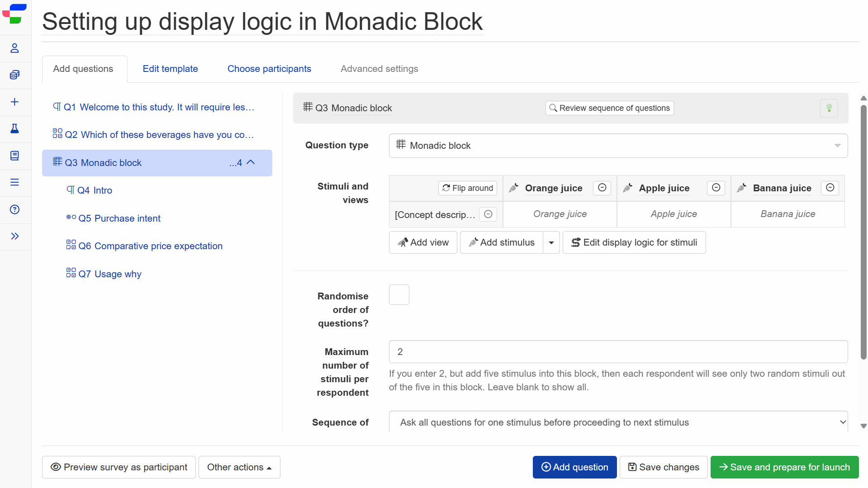Open the user account sidebar icon
The height and width of the screenshot is (488, 868).
14,48
